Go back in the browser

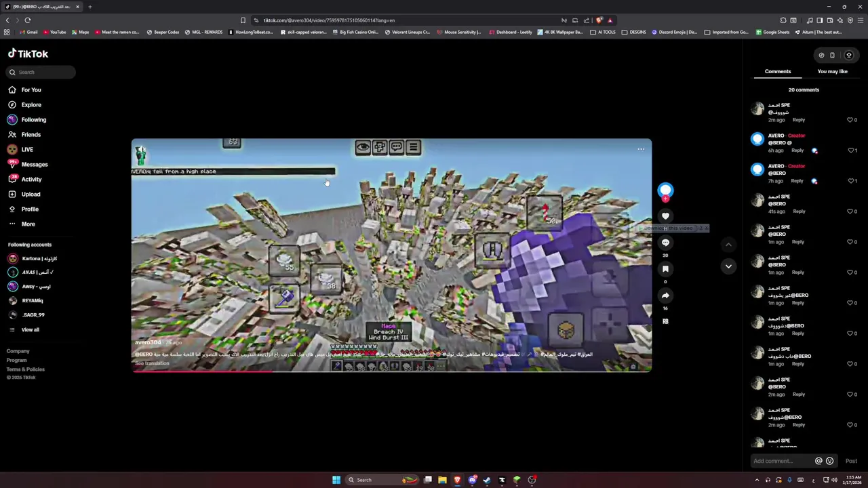click(7, 20)
